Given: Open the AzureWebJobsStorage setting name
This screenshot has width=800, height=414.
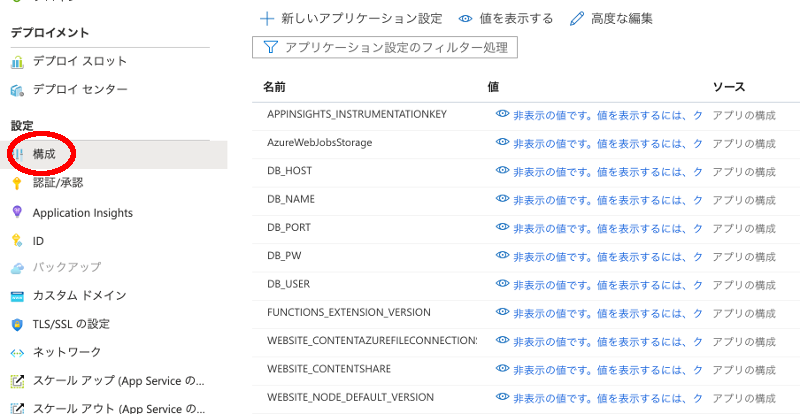Looking at the screenshot, I should click(319, 143).
